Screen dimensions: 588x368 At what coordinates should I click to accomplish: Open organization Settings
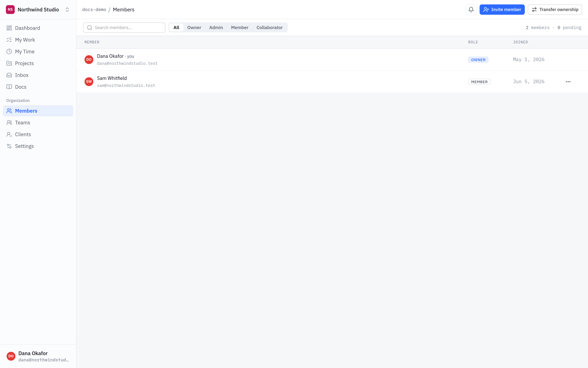(x=38, y=146)
